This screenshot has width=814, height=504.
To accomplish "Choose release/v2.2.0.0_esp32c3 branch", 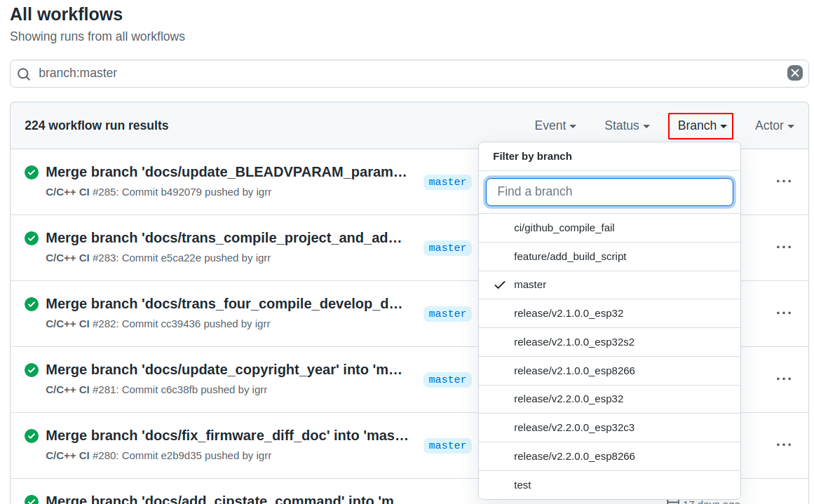I will (574, 428).
